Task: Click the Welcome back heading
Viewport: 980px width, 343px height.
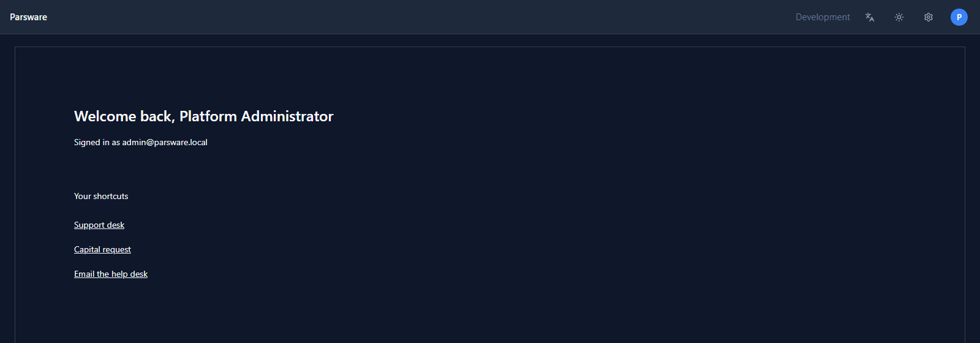Action: 203,116
